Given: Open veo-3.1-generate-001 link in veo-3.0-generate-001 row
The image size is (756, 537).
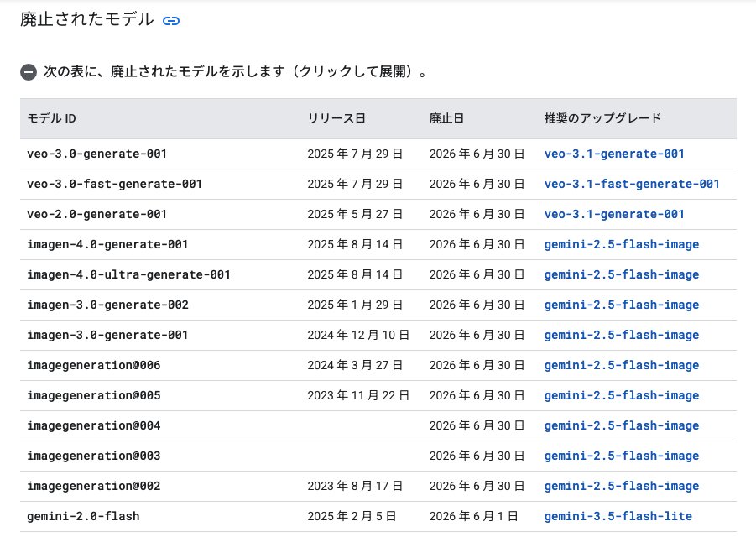Looking at the screenshot, I should [x=614, y=154].
